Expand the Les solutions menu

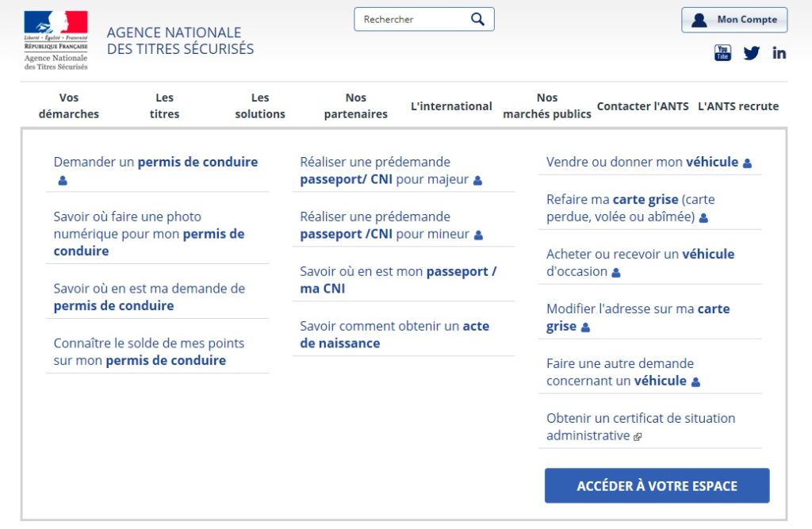point(260,105)
